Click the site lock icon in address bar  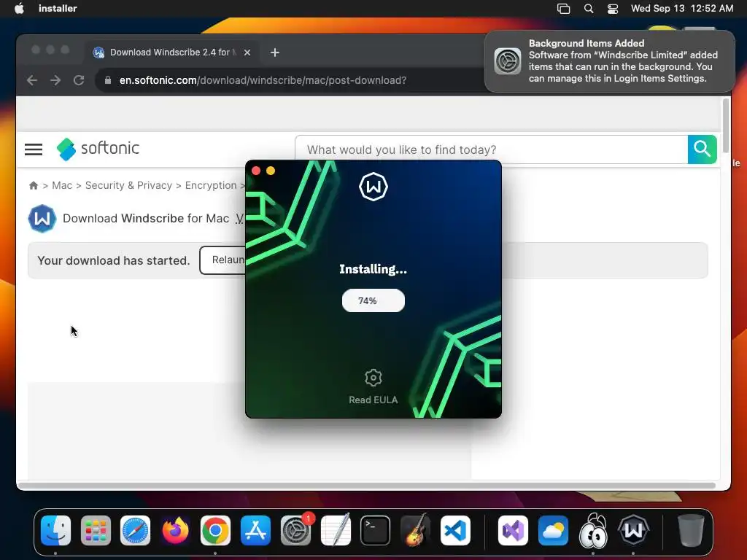tap(108, 80)
